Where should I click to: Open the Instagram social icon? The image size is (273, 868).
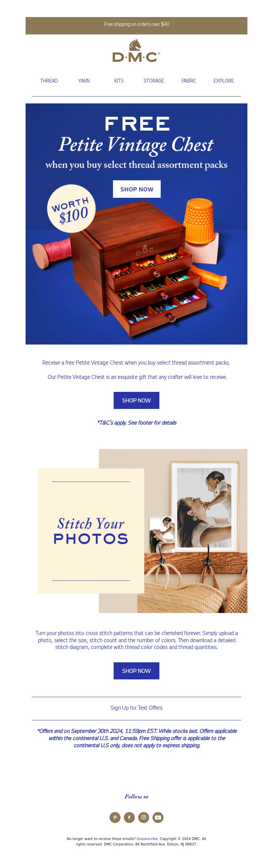tap(144, 818)
